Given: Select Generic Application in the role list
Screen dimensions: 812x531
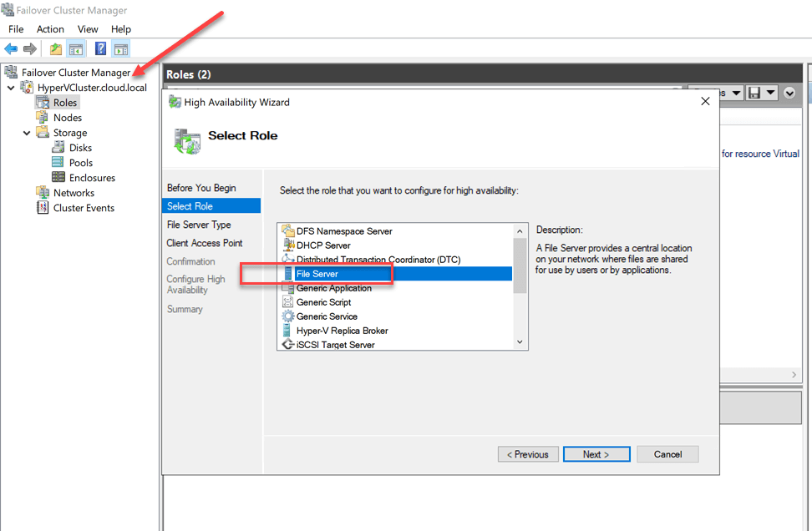Looking at the screenshot, I should tap(333, 288).
